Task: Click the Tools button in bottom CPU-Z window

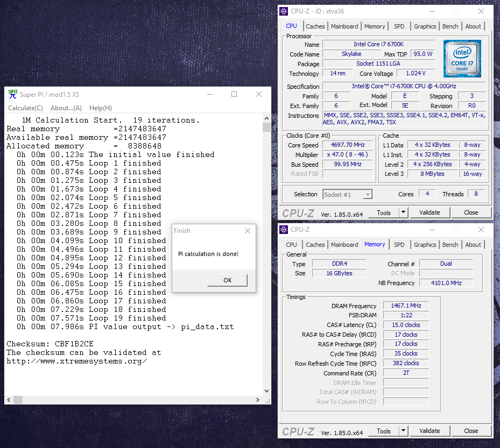Action: [384, 431]
